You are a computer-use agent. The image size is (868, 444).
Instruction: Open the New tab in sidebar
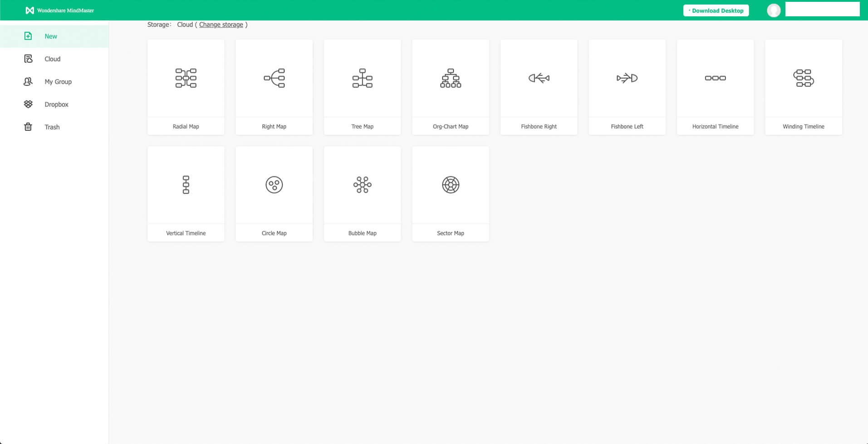tap(51, 36)
